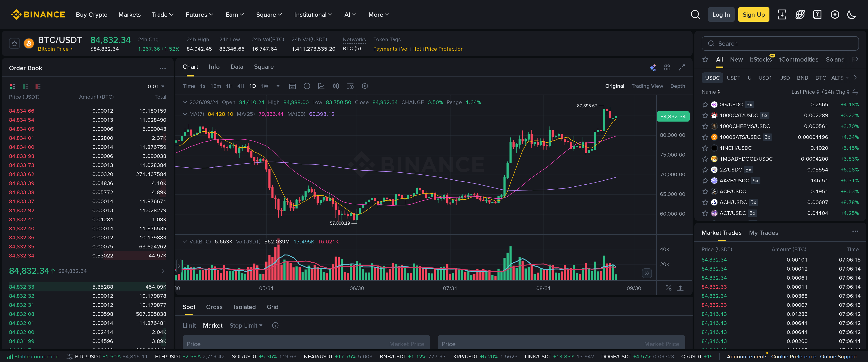
Task: Go to Markets page
Action: coord(129,14)
